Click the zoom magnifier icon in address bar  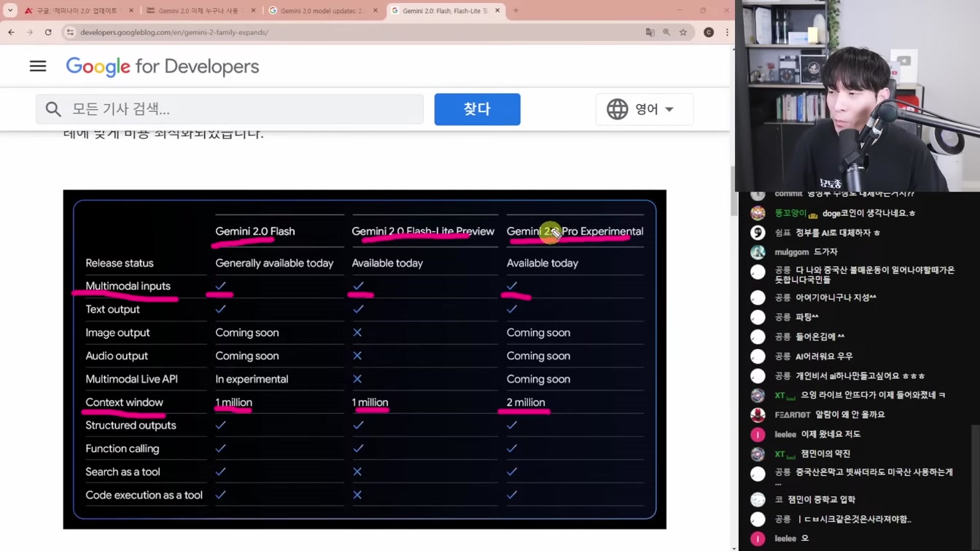click(666, 32)
